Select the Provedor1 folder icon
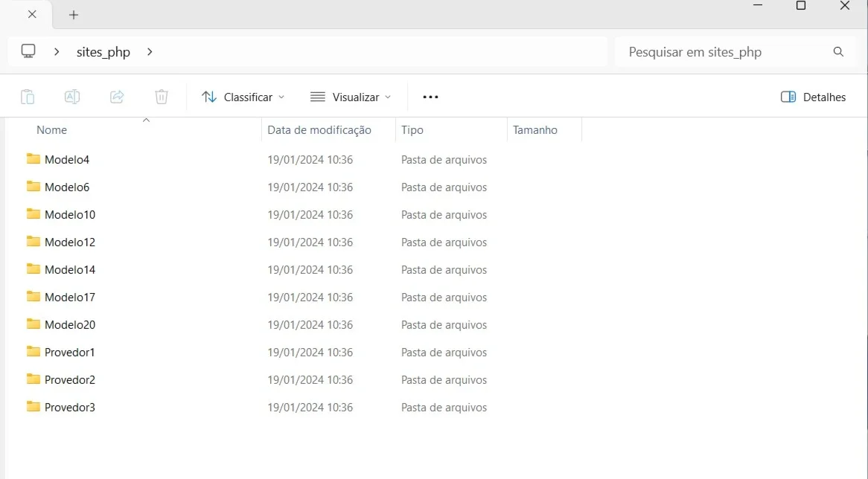This screenshot has height=479, width=868. [x=33, y=352]
